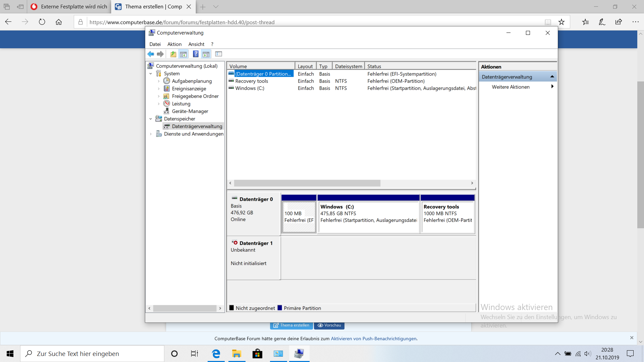The image size is (644, 362).
Task: Click the blue Help question mark icon
Action: tap(196, 54)
